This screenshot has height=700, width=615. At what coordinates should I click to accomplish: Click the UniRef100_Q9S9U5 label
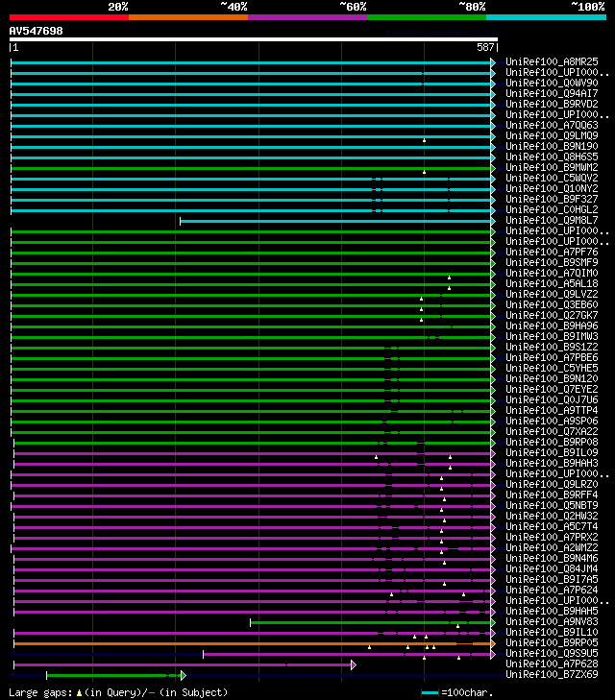[552, 654]
